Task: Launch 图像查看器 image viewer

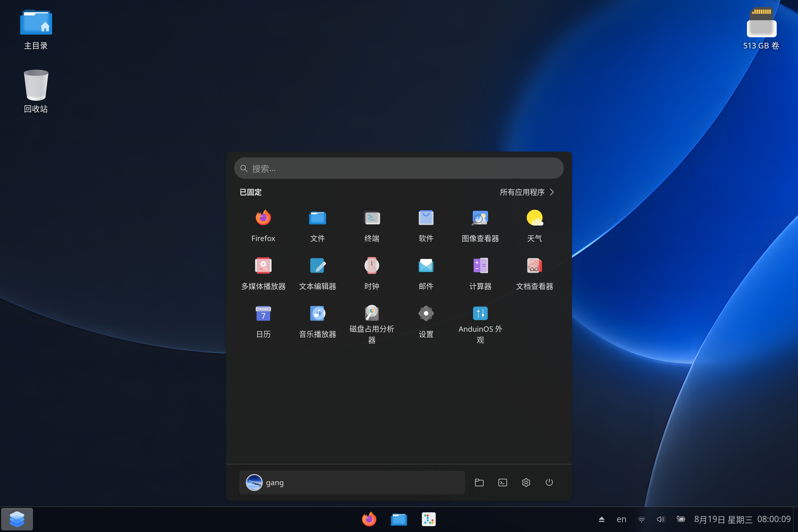Action: pyautogui.click(x=480, y=225)
